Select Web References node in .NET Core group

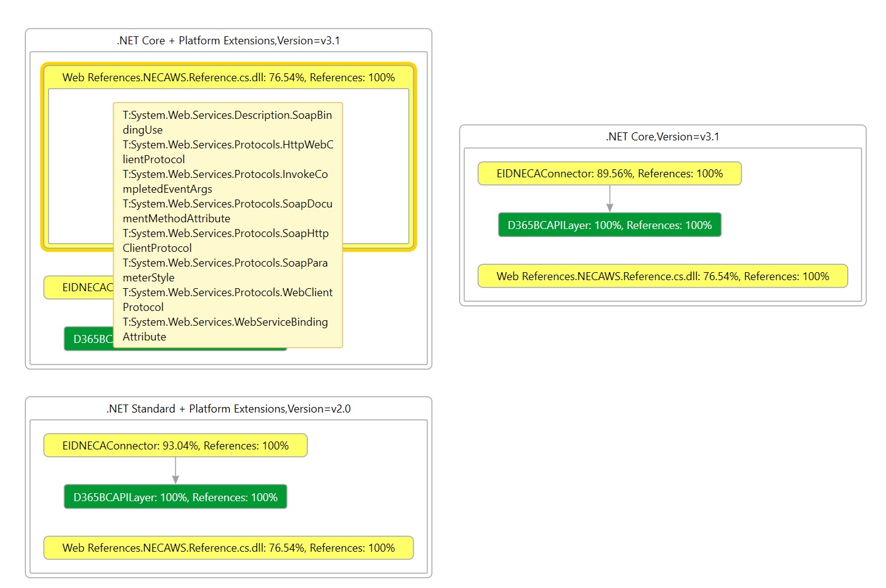pyautogui.click(x=662, y=276)
